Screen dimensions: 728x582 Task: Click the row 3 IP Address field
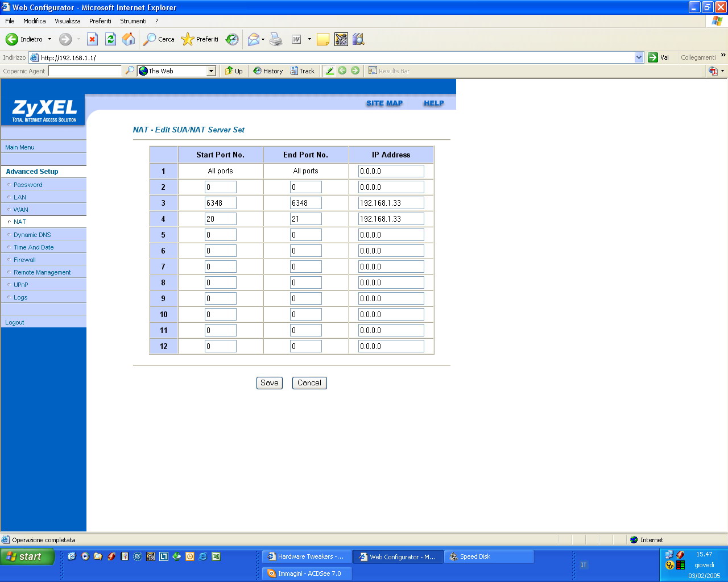pos(391,203)
